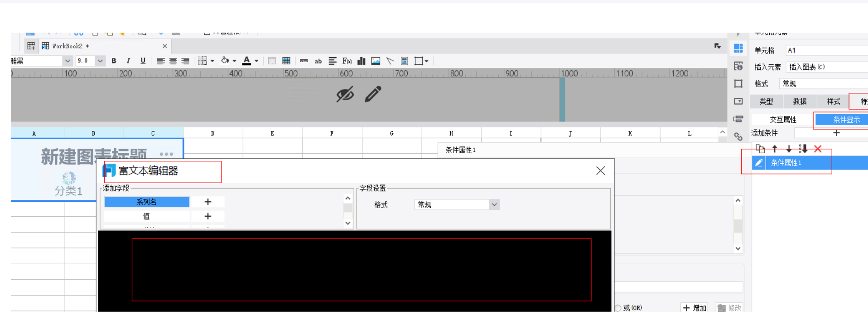Click the sub-report icon in toolbar
This screenshot has width=868, height=330.
pyautogui.click(x=405, y=61)
